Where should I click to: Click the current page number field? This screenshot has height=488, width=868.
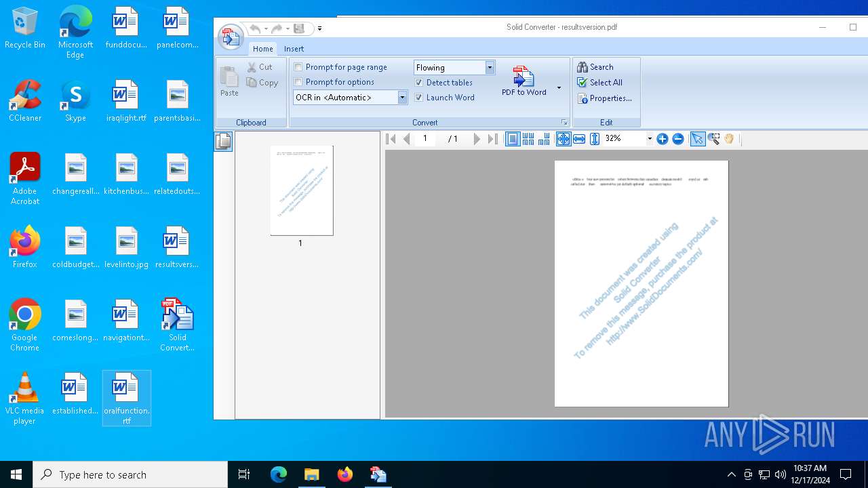[425, 139]
